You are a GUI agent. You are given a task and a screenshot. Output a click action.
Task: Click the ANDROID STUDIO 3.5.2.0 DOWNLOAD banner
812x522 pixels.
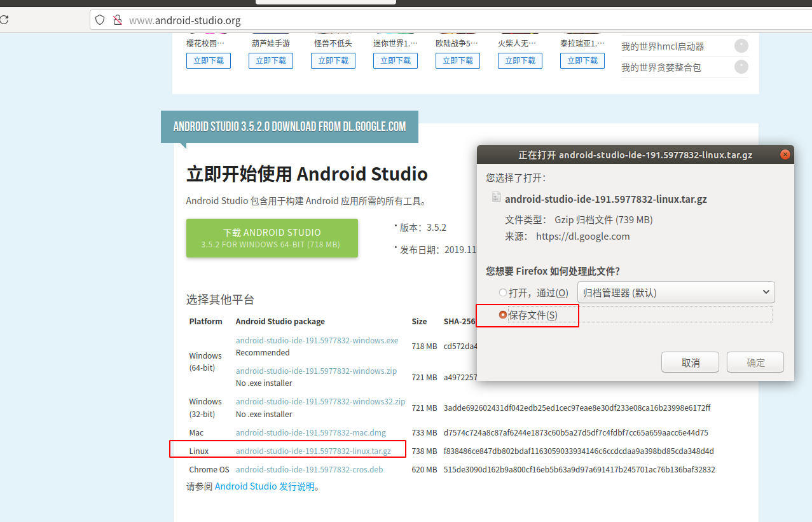pyautogui.click(x=289, y=127)
